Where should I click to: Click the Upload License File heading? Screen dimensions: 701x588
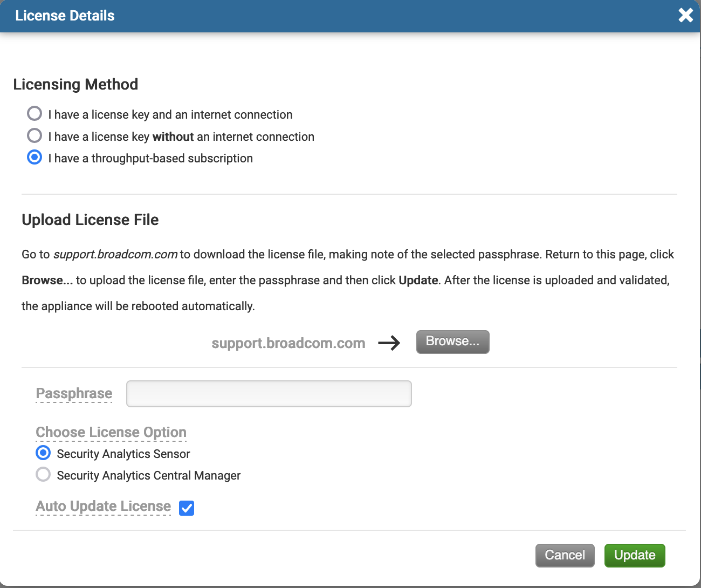(90, 220)
